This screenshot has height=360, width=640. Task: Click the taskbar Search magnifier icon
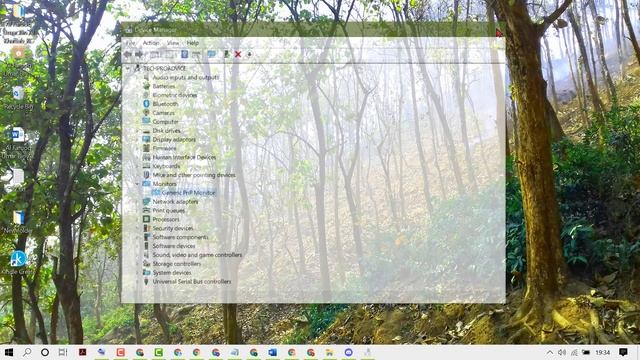tap(27, 352)
